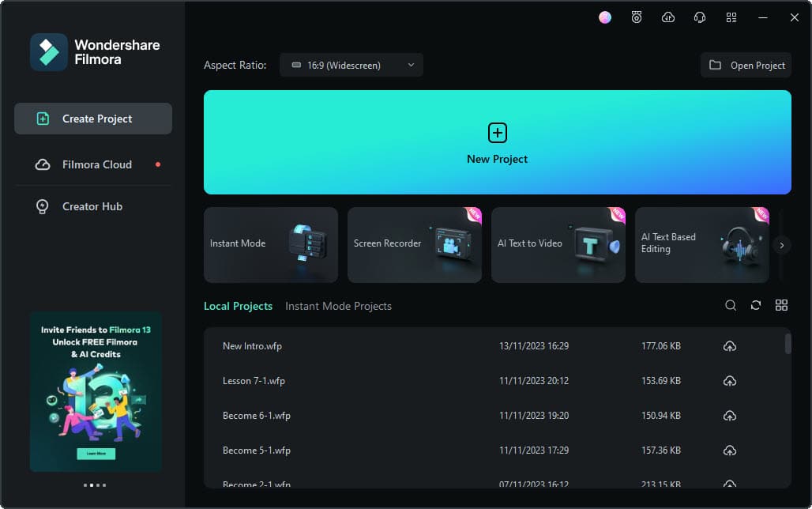Upload Lesson 7-1.wfp to cloud
812x509 pixels.
pos(730,381)
